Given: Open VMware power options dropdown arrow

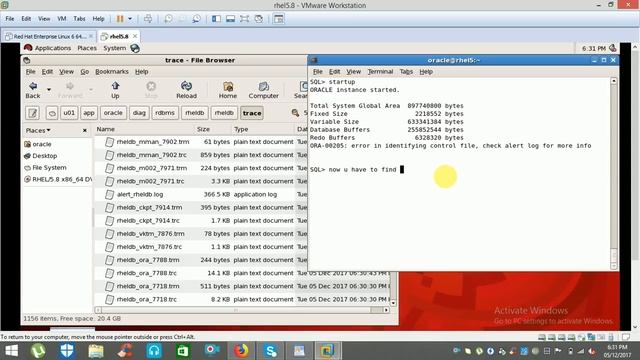Looking at the screenshot, I should (130, 19).
